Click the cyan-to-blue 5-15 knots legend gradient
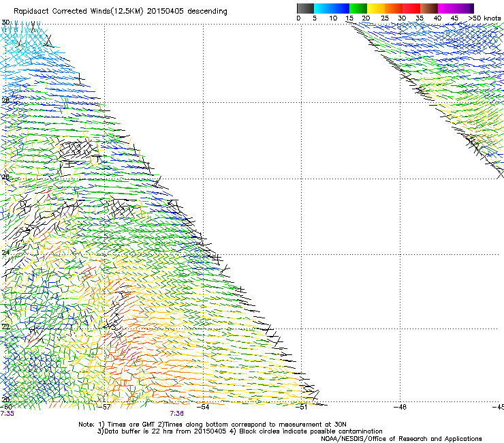 [332, 8]
